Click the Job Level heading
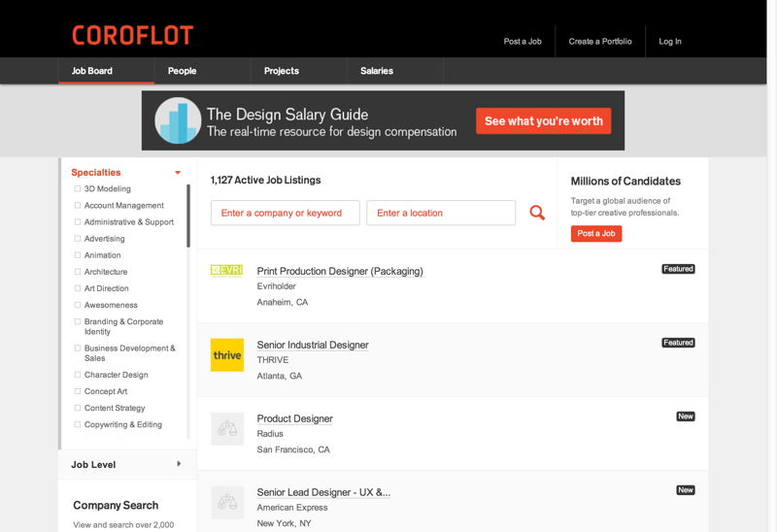Screen dimensions: 777x532 [93, 465]
